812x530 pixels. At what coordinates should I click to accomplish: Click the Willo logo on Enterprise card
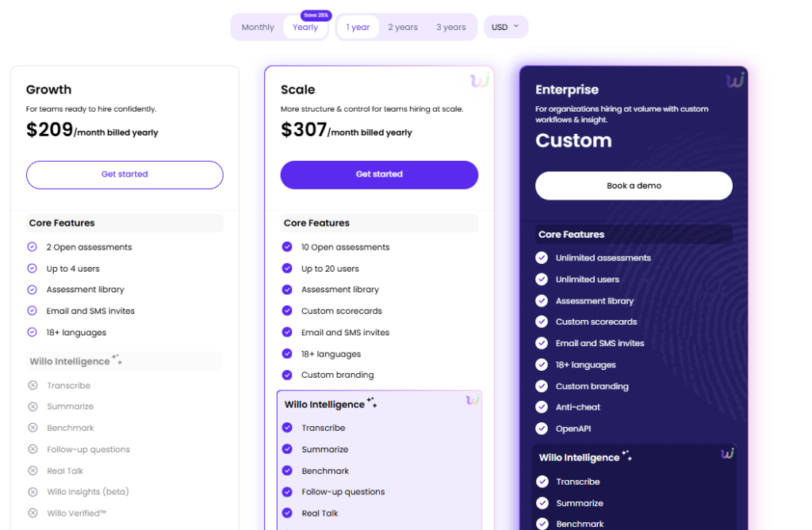pyautogui.click(x=734, y=81)
